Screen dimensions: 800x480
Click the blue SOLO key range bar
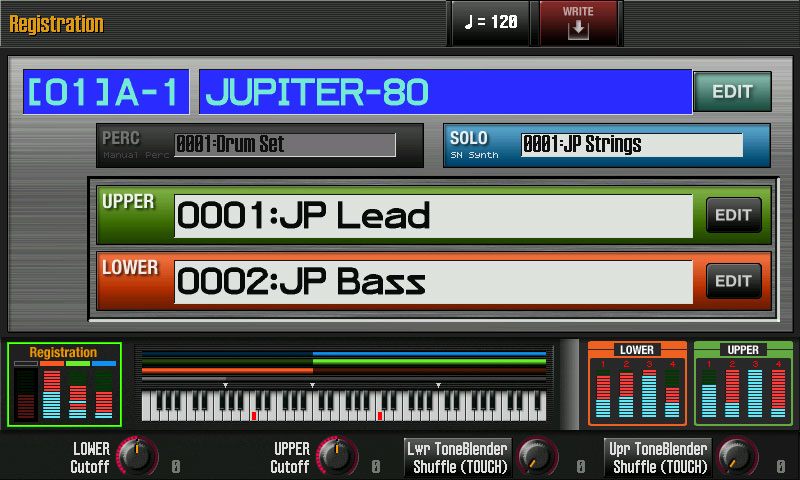pyautogui.click(x=430, y=353)
